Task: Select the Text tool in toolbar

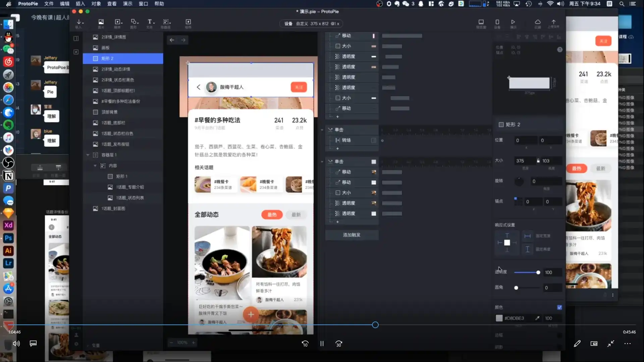Action: click(150, 22)
